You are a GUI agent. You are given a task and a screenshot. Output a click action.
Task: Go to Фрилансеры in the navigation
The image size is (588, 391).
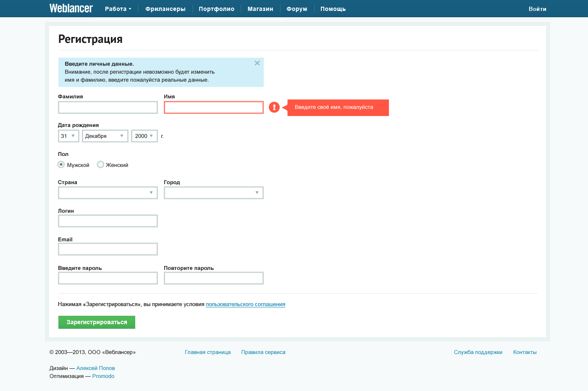point(165,9)
